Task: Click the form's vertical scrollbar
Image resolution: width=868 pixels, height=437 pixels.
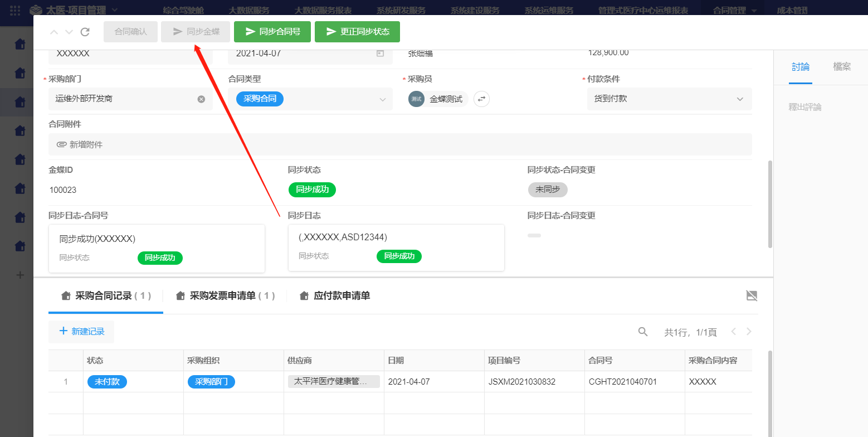Action: coord(770,203)
